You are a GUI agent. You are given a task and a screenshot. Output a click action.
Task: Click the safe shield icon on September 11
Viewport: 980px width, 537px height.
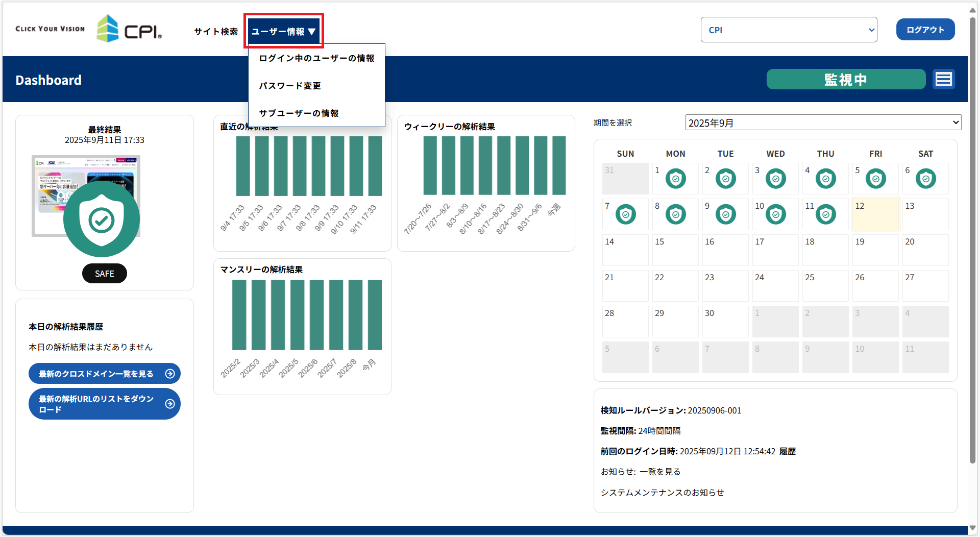(x=825, y=214)
